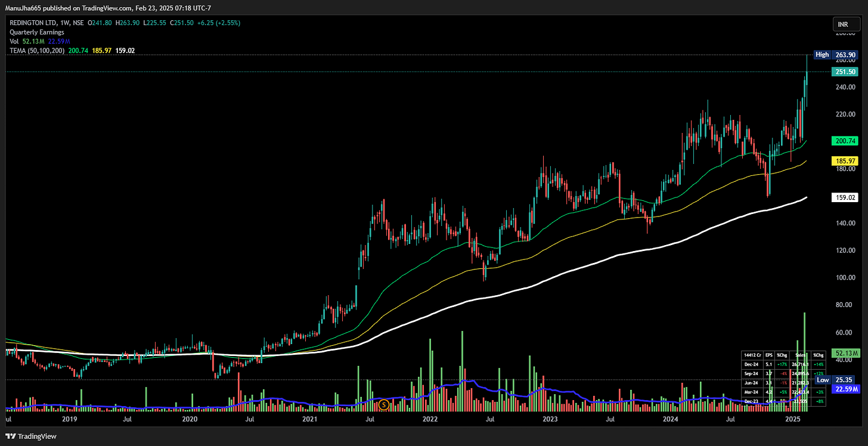The width and height of the screenshot is (868, 446).
Task: Click the +6.25 (+2.55%) change in header
Action: tap(218, 23)
